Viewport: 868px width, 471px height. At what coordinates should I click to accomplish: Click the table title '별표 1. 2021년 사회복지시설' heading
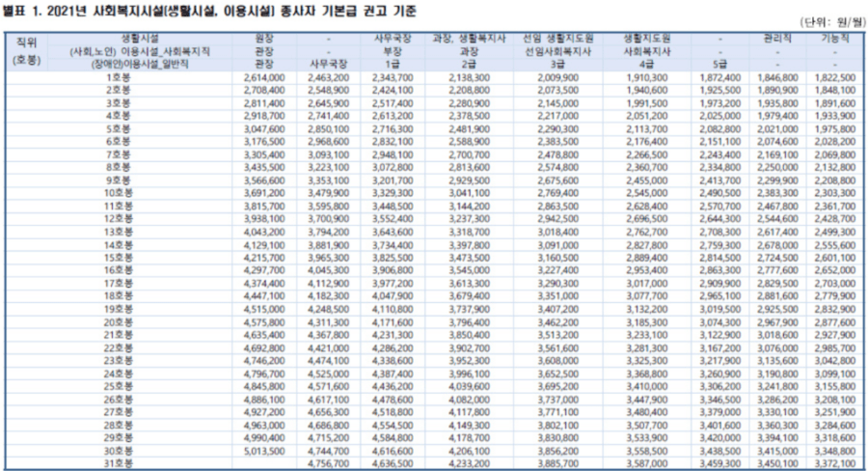(x=209, y=11)
